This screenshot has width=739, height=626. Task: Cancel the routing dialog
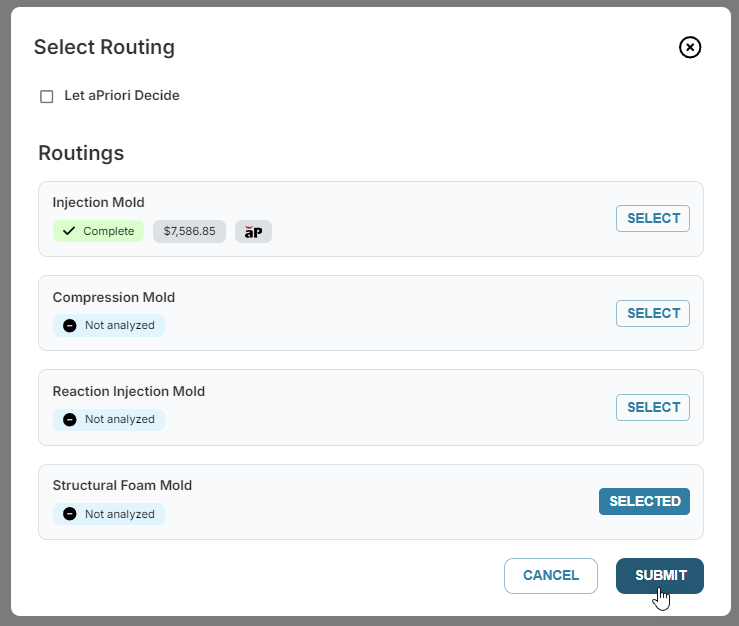(x=551, y=576)
